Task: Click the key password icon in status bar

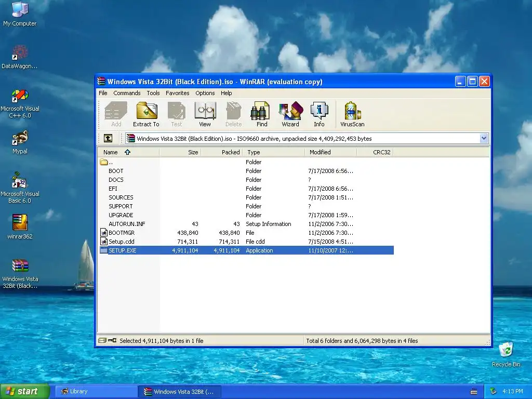Action: pyautogui.click(x=112, y=340)
